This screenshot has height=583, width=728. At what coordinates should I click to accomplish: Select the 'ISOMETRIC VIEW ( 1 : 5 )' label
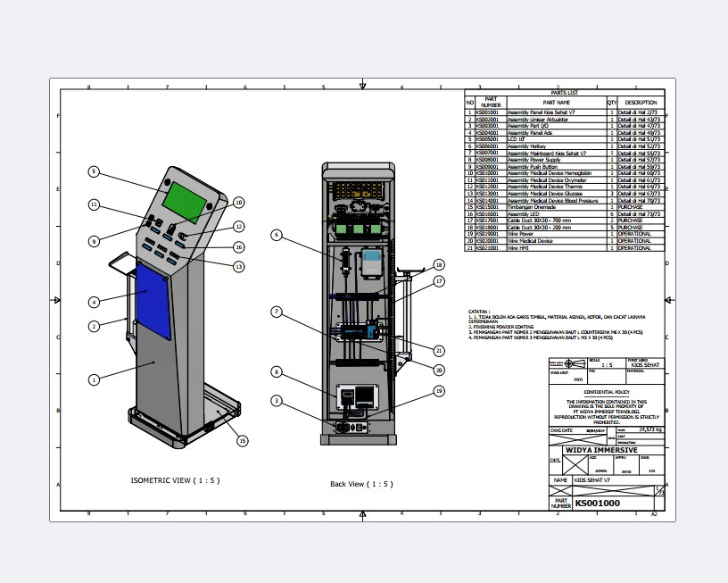coord(175,480)
